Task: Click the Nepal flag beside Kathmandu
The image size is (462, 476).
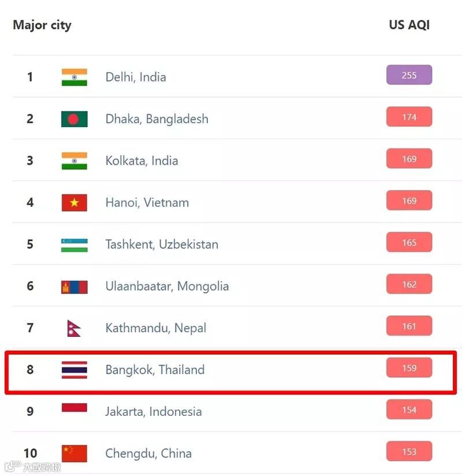Action: [73, 328]
